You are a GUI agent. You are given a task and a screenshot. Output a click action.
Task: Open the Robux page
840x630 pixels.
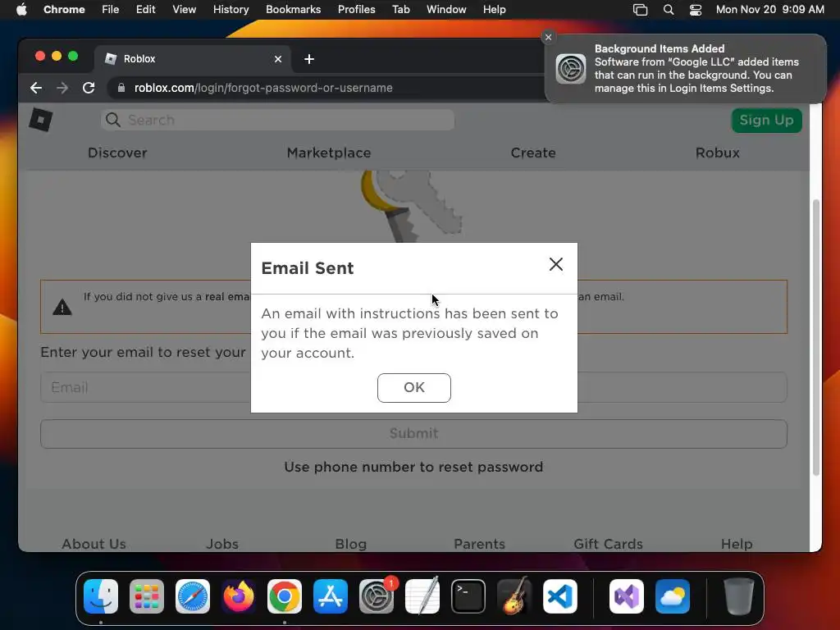pyautogui.click(x=717, y=153)
